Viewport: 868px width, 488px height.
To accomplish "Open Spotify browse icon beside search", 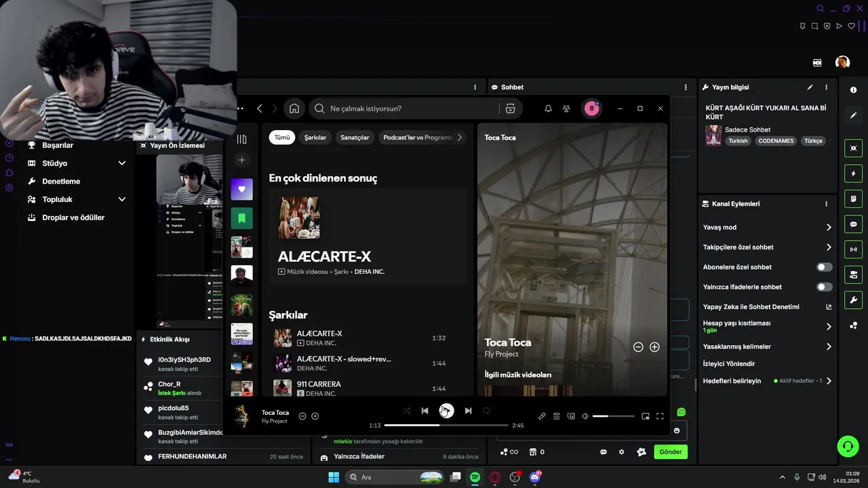I will click(511, 108).
